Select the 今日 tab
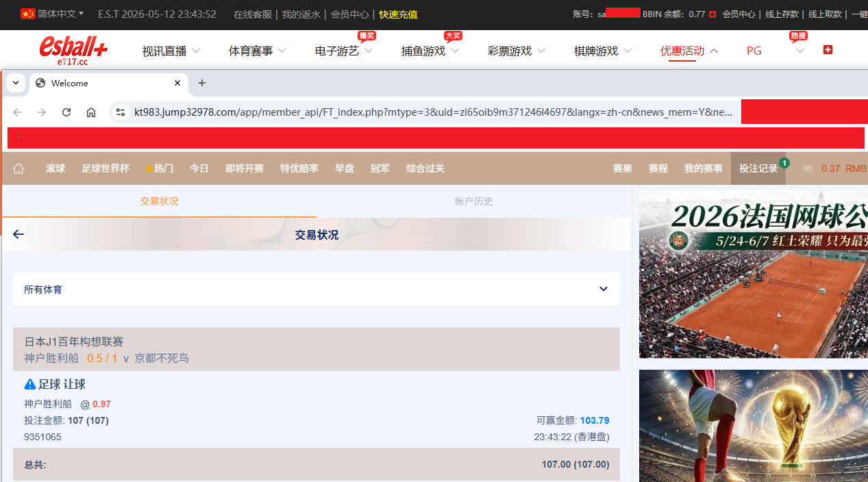 (x=199, y=168)
